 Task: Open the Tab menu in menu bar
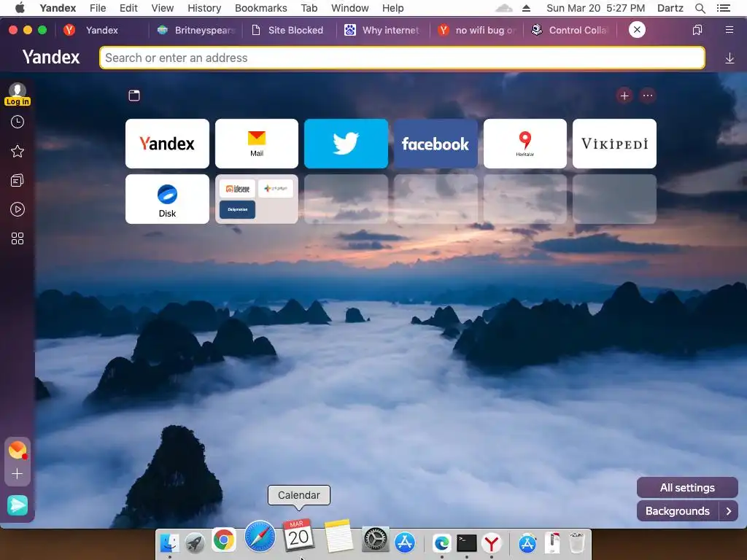309,8
